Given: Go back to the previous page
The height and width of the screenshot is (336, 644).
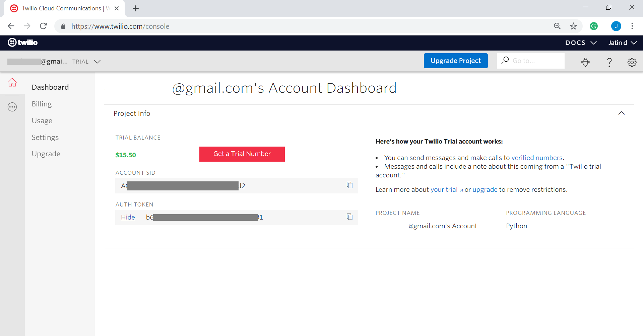Looking at the screenshot, I should tap(11, 26).
